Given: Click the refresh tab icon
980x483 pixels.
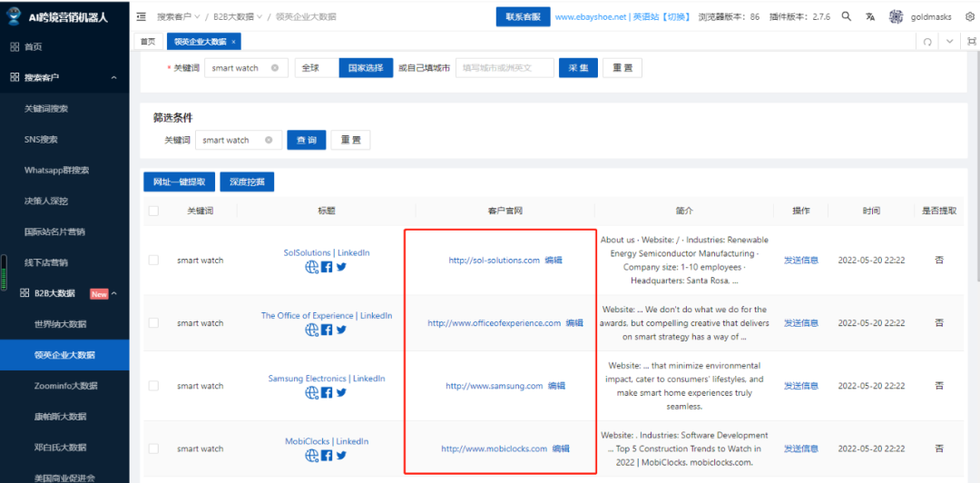Looking at the screenshot, I should click(x=927, y=42).
